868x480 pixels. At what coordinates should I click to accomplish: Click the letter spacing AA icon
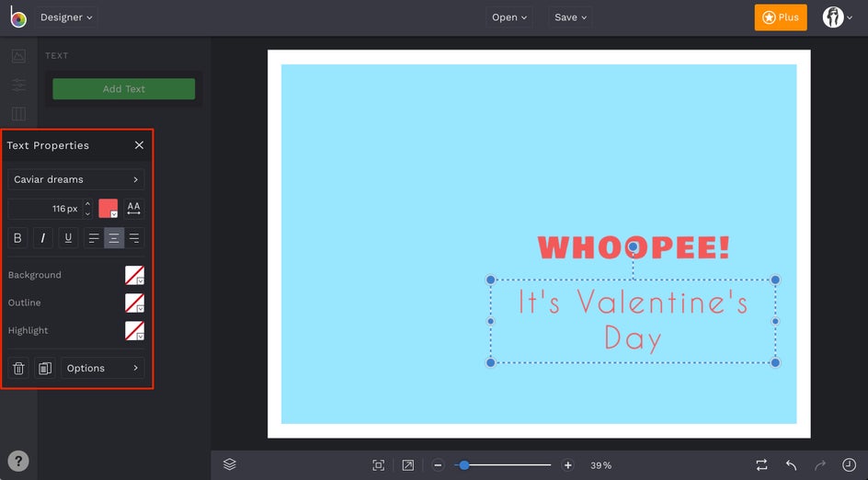[133, 209]
